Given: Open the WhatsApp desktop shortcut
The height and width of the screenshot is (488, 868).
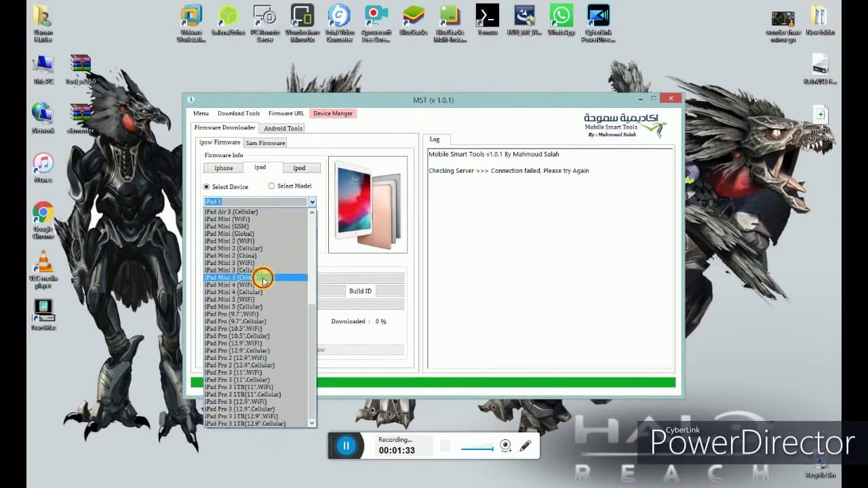Looking at the screenshot, I should (x=561, y=20).
